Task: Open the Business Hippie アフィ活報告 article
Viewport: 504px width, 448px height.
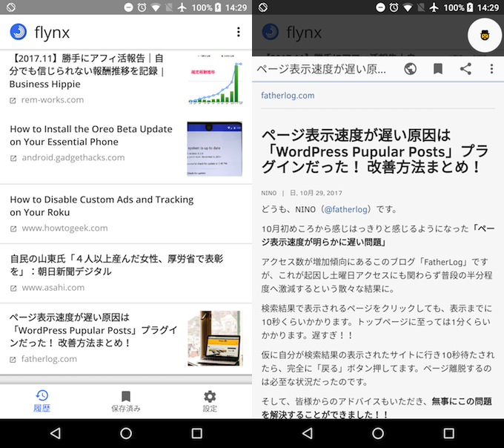Action: tap(126, 79)
